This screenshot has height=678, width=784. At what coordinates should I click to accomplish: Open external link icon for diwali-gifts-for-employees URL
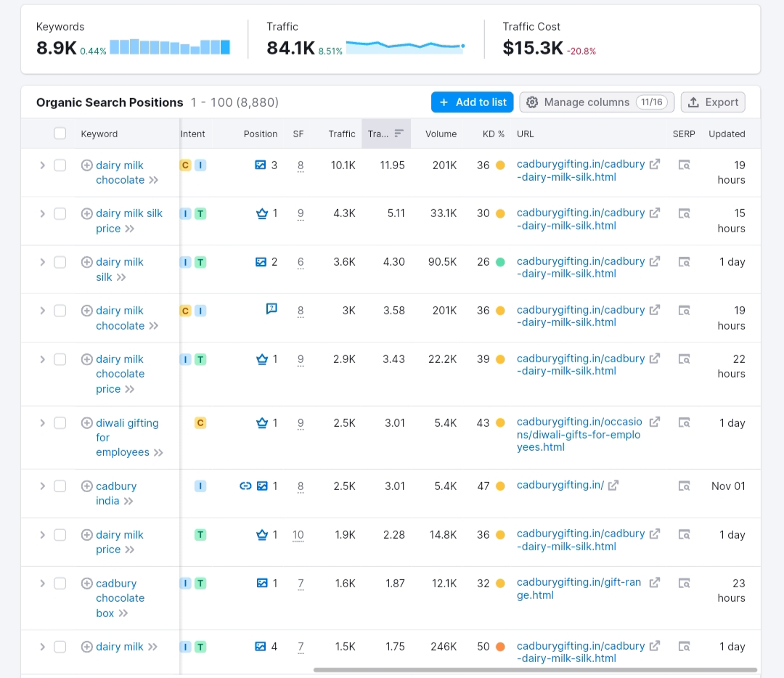tap(655, 422)
